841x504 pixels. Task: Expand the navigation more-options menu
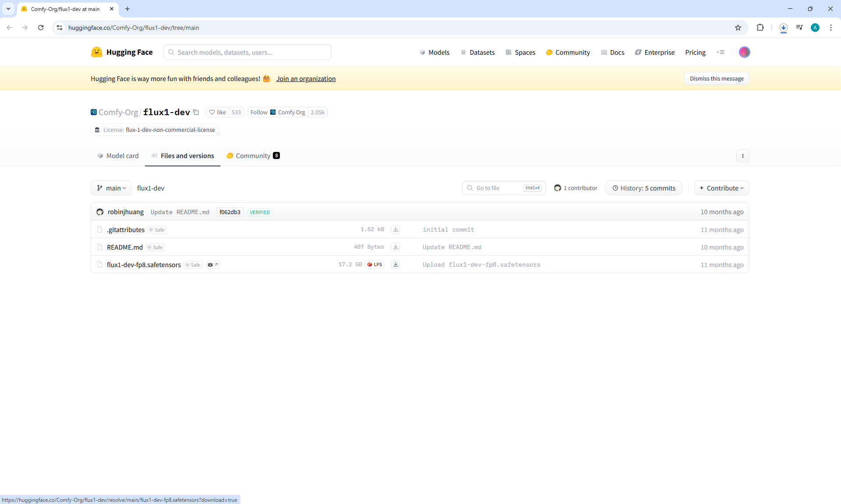720,52
